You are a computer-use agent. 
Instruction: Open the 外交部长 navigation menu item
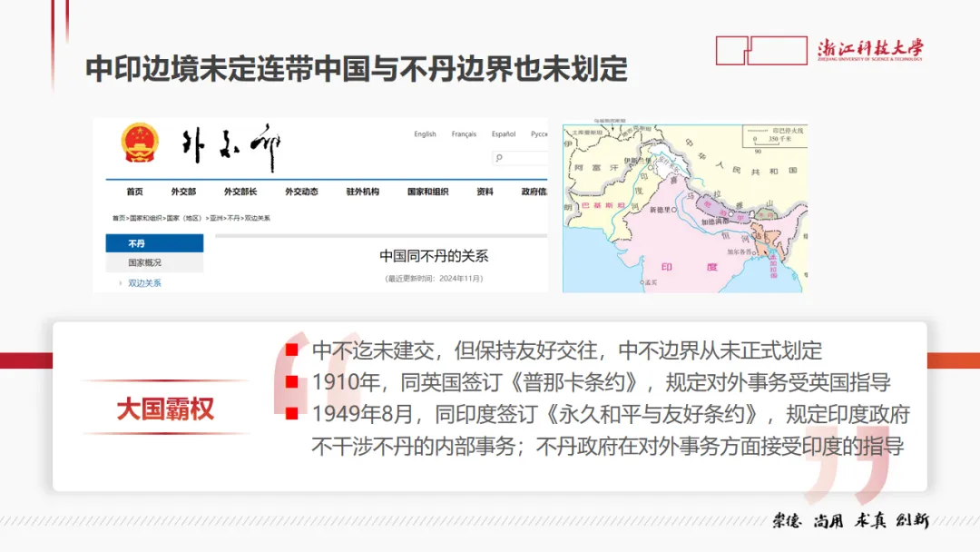click(x=240, y=192)
